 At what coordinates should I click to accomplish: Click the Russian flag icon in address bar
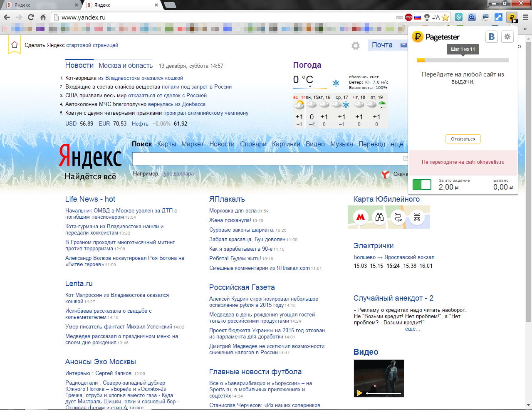pyautogui.click(x=418, y=17)
